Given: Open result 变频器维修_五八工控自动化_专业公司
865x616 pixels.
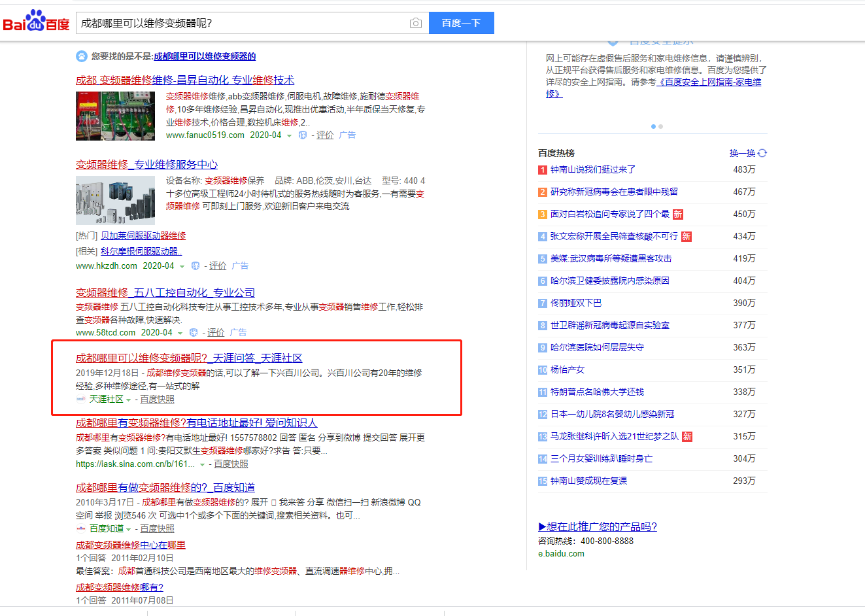Looking at the screenshot, I should [165, 292].
